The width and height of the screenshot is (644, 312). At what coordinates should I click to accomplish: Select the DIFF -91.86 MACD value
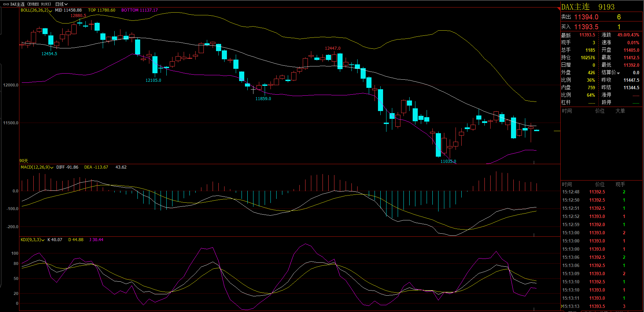(67, 167)
